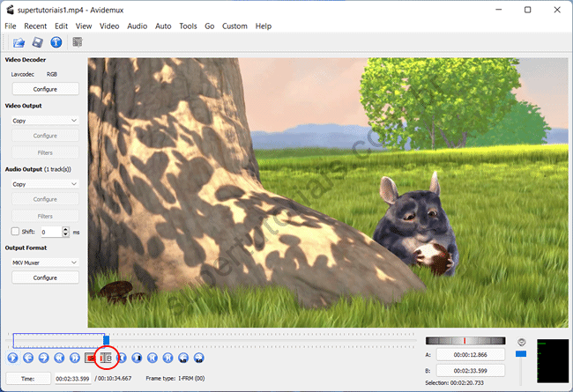Expand the Video Output codec dropdown
573x392 pixels.
[45, 120]
